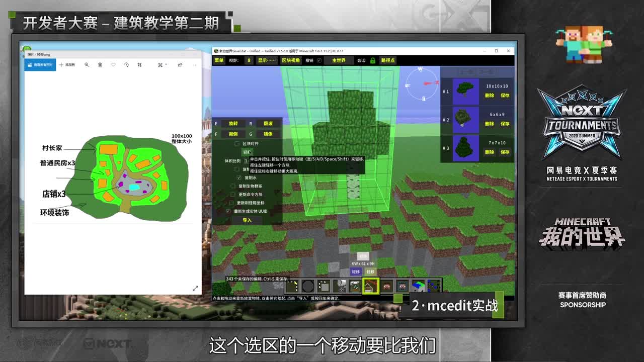Select the Clone selection tool in the hotbar

(325, 286)
